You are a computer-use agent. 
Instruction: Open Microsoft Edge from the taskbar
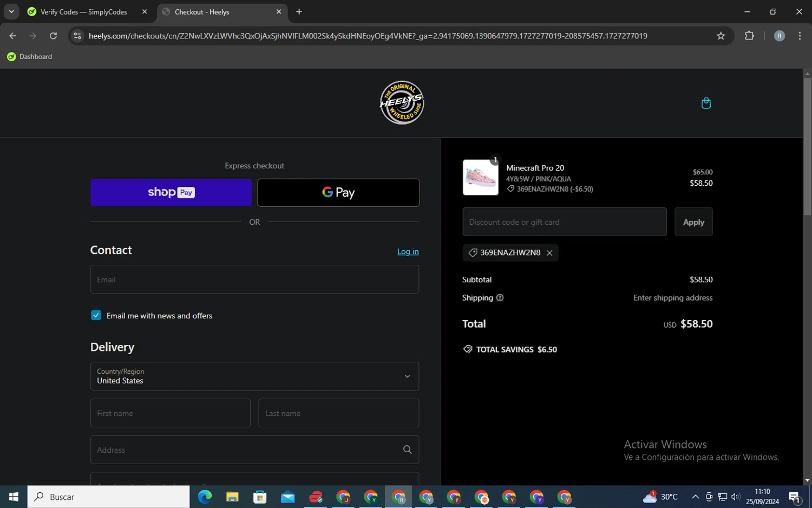(x=205, y=497)
